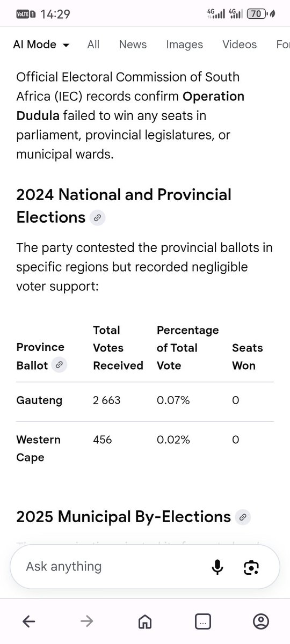
Task: Tap the microphone voice search icon
Action: [x=217, y=567]
